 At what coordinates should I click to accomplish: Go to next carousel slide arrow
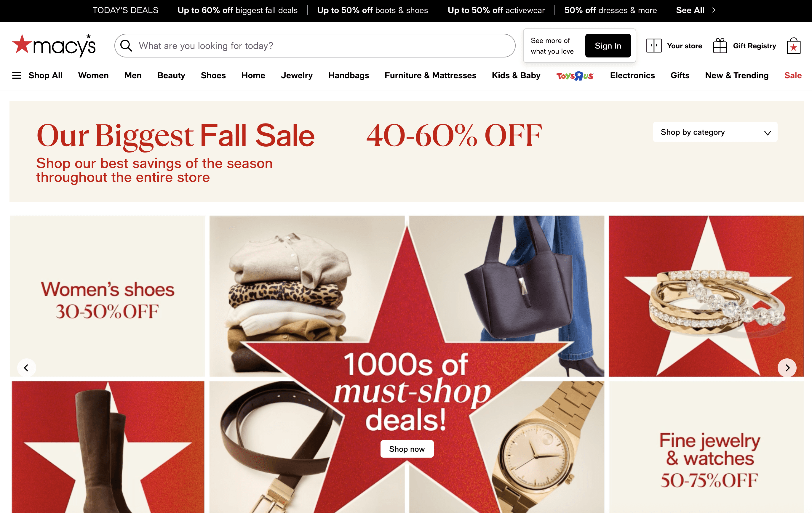pyautogui.click(x=787, y=368)
